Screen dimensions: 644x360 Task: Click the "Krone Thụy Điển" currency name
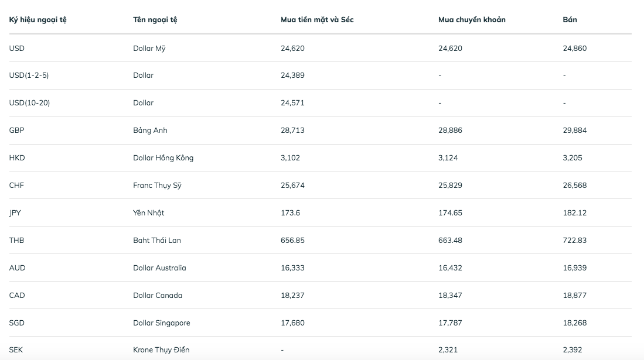click(x=161, y=350)
